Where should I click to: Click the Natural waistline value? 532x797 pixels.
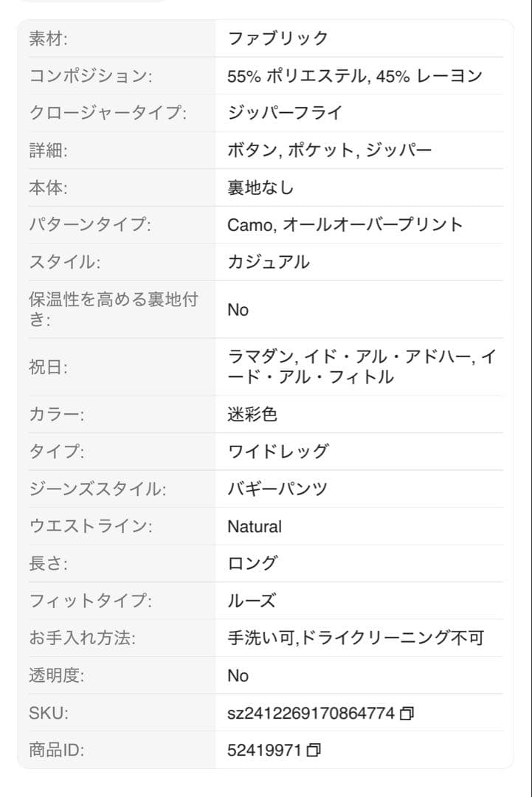point(255,526)
